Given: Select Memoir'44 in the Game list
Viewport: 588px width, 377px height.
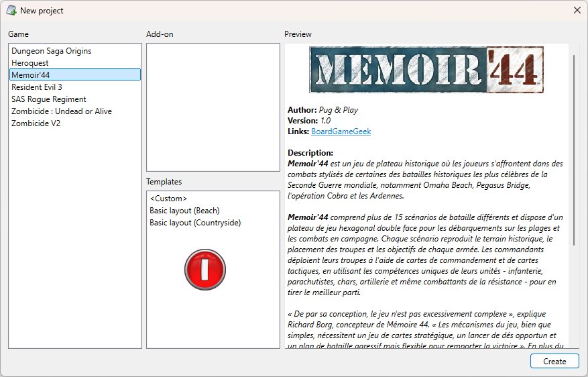Looking at the screenshot, I should [75, 74].
